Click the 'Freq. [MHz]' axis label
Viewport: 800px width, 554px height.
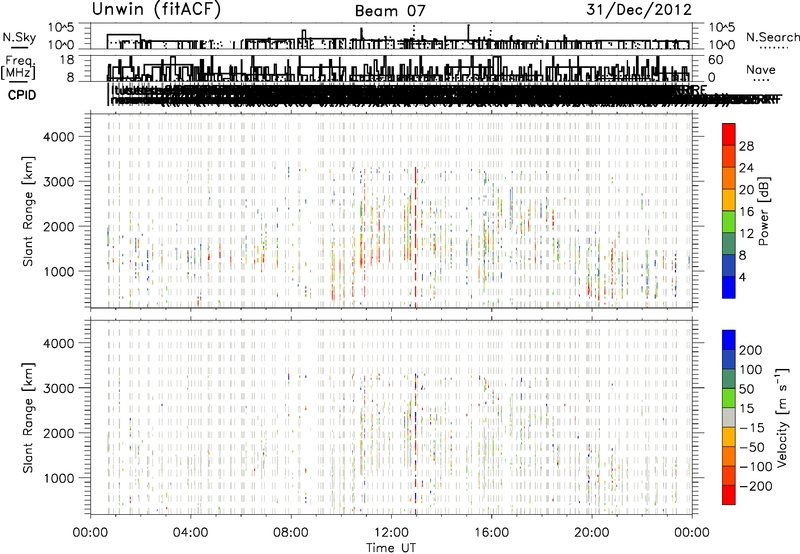[18, 68]
